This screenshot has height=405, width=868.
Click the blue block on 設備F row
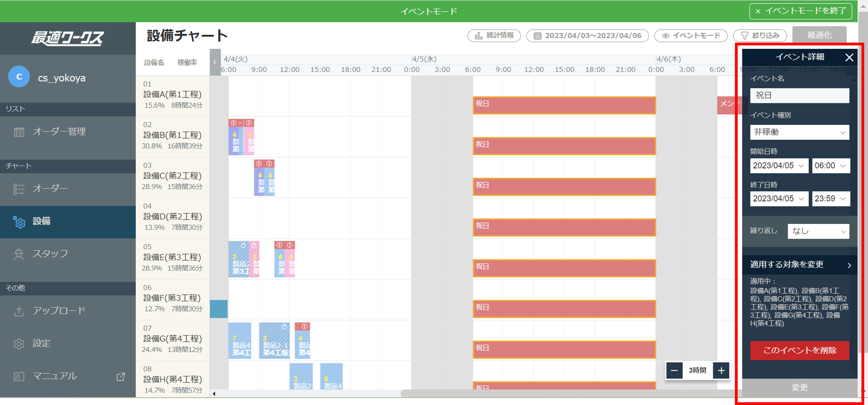pos(219,309)
